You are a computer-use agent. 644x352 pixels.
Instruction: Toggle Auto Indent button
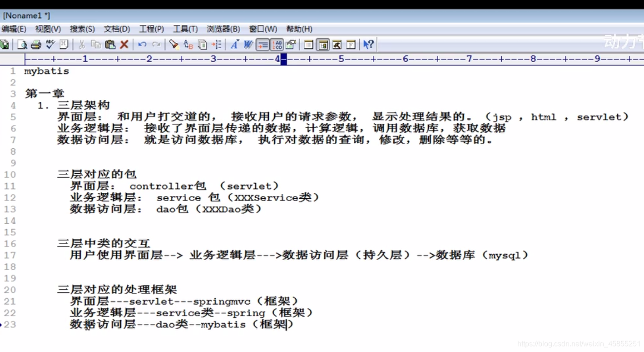tap(262, 45)
